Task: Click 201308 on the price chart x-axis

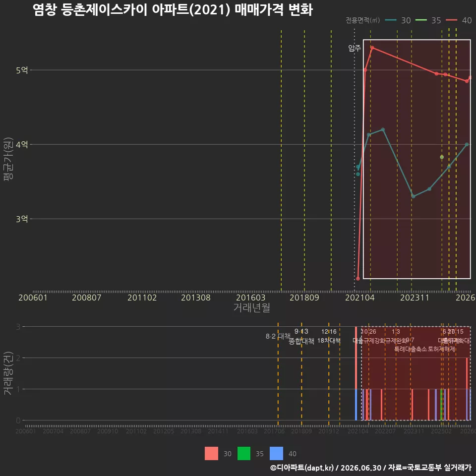Action: coord(196,297)
